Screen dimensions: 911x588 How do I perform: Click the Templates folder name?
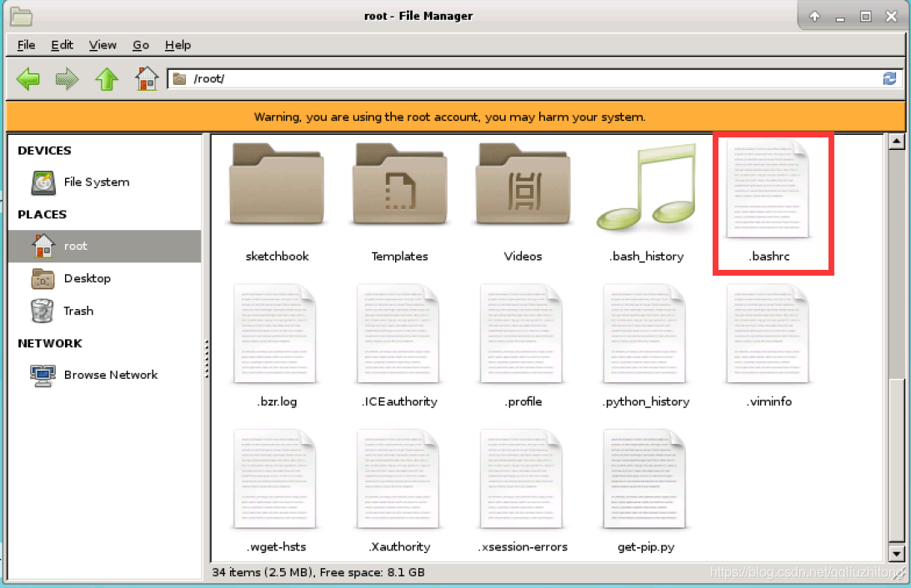tap(400, 256)
